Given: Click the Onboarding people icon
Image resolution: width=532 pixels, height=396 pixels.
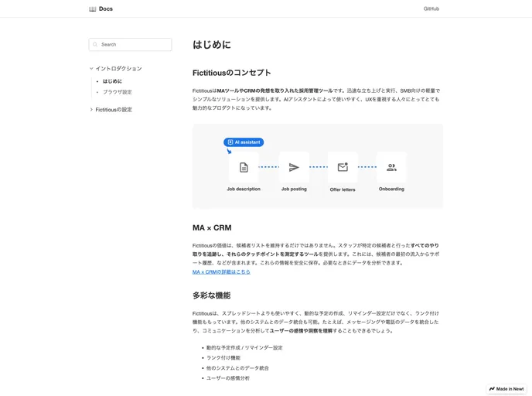Looking at the screenshot, I should (391, 167).
